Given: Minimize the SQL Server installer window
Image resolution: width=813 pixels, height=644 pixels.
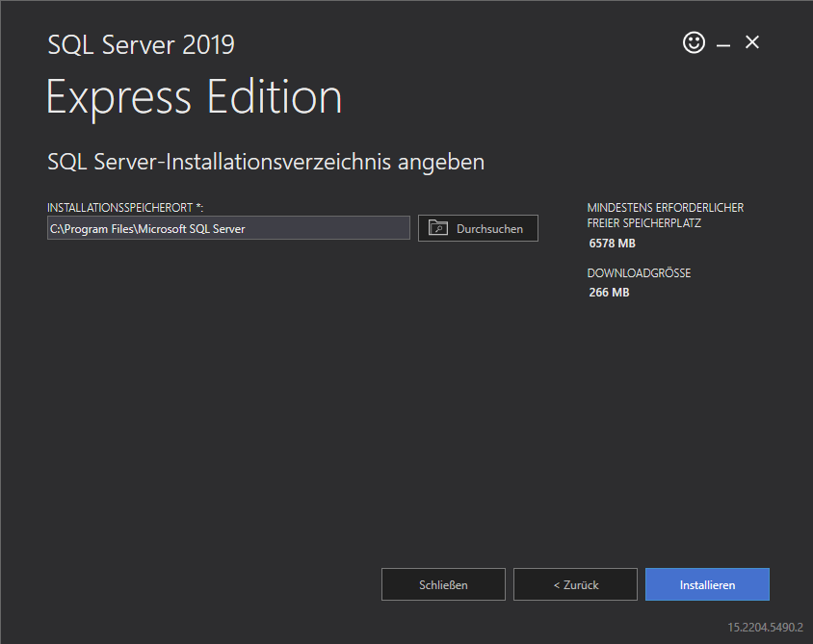Looking at the screenshot, I should [723, 45].
